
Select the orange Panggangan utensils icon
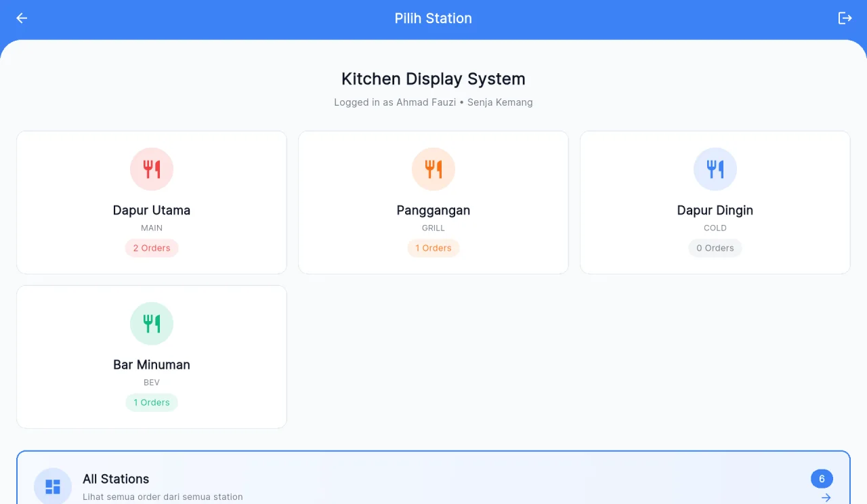433,169
